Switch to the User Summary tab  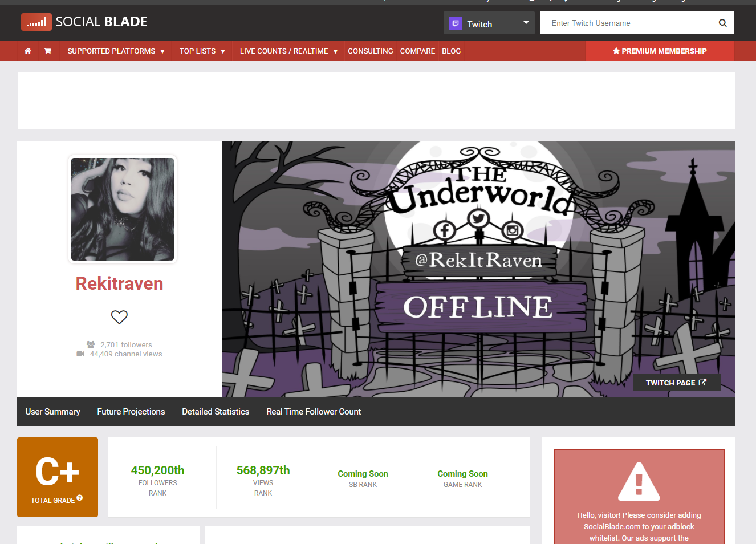[53, 412]
